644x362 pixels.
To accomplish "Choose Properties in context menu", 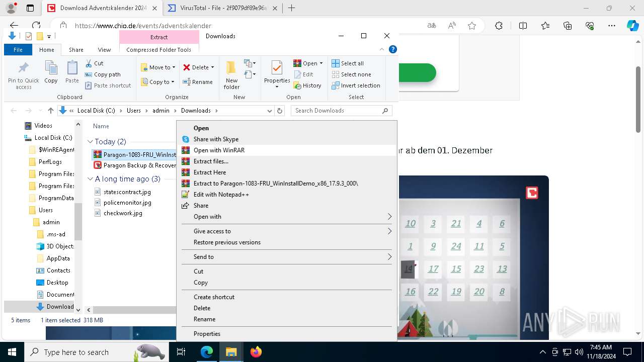I will pos(288,334).
